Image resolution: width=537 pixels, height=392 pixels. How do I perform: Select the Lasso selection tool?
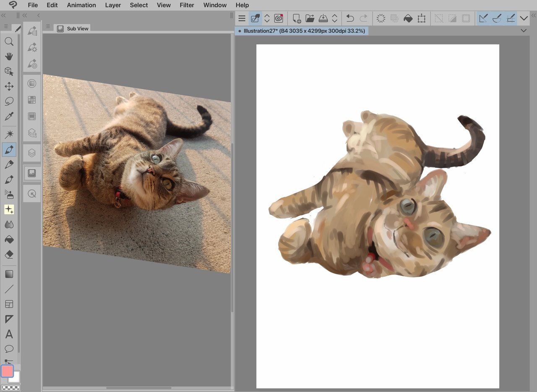(9, 101)
